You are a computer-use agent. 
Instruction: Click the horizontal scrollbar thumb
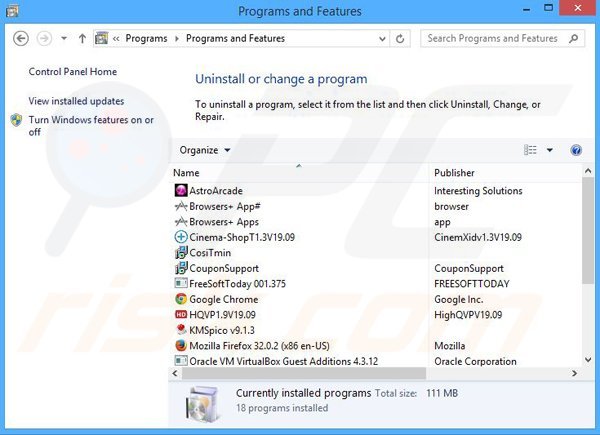[304, 373]
